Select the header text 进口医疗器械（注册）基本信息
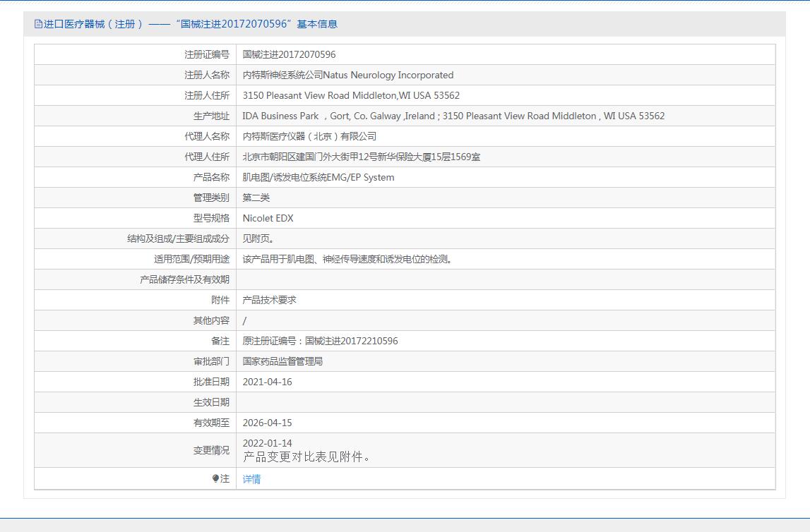The image size is (810, 532). tap(190, 24)
